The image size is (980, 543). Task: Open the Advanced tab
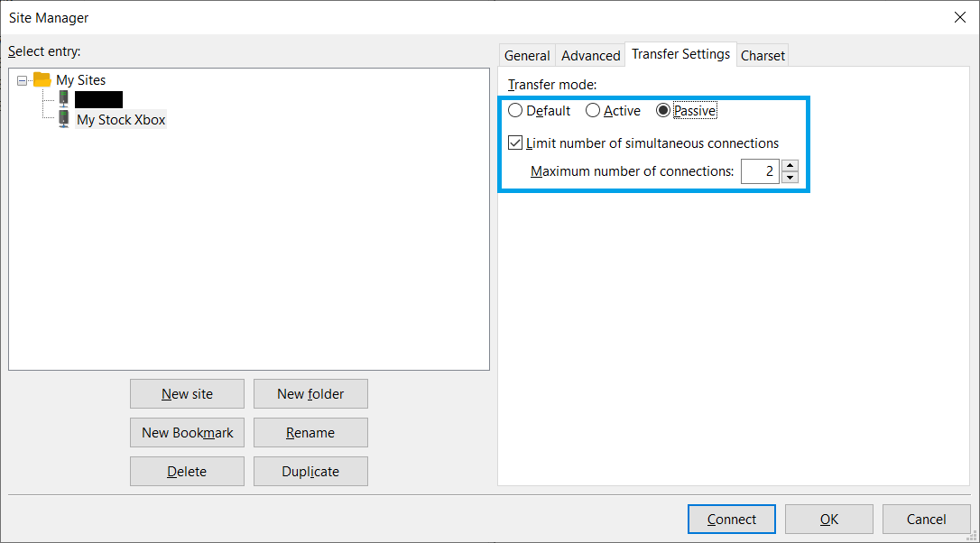click(x=590, y=56)
